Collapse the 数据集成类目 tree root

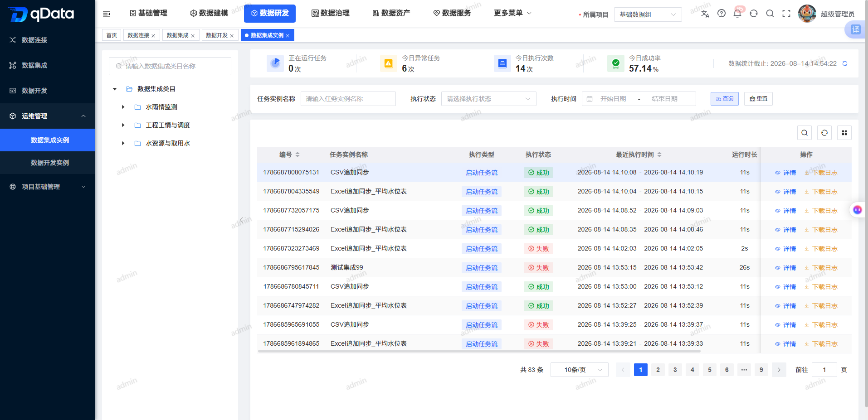(115, 89)
